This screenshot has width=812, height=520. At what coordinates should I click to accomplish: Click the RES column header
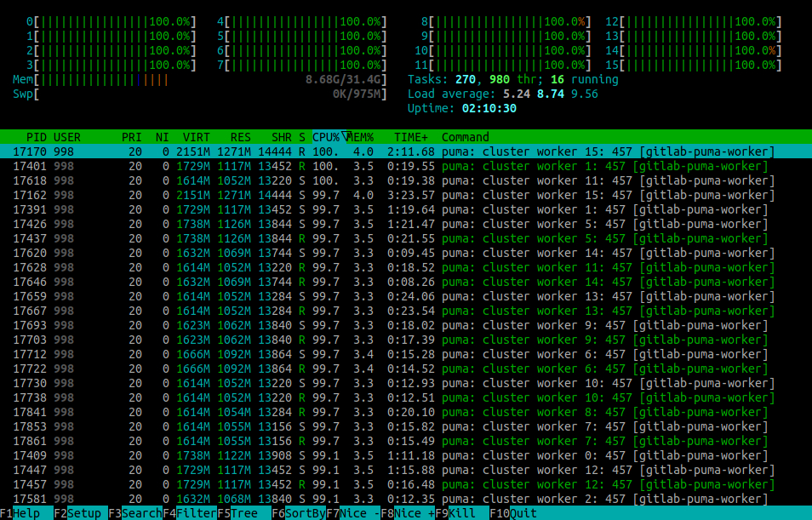tap(240, 137)
